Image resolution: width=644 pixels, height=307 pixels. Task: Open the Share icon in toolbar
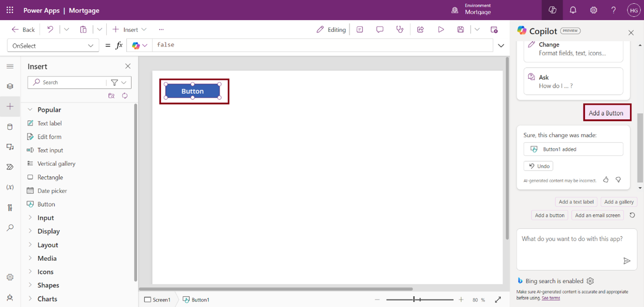(x=420, y=29)
